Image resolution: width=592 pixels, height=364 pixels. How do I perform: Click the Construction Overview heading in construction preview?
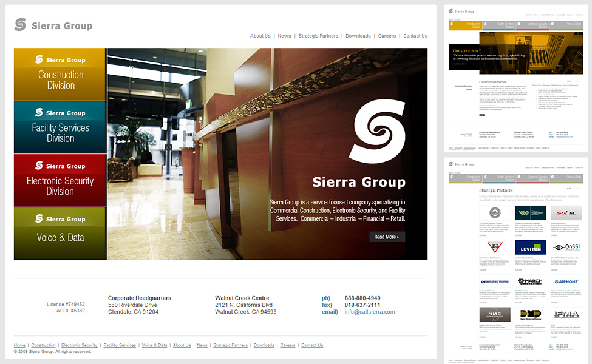click(492, 82)
